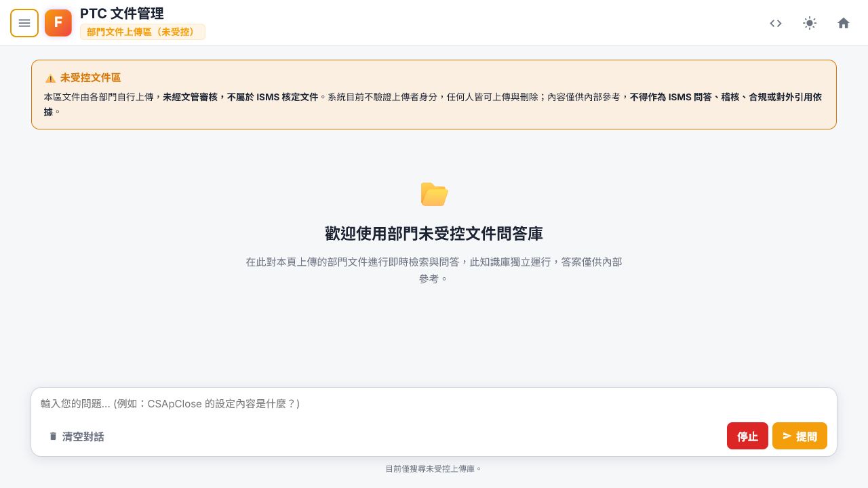Click 清空對話 to clear the conversation
868x488 pixels.
[x=76, y=436]
